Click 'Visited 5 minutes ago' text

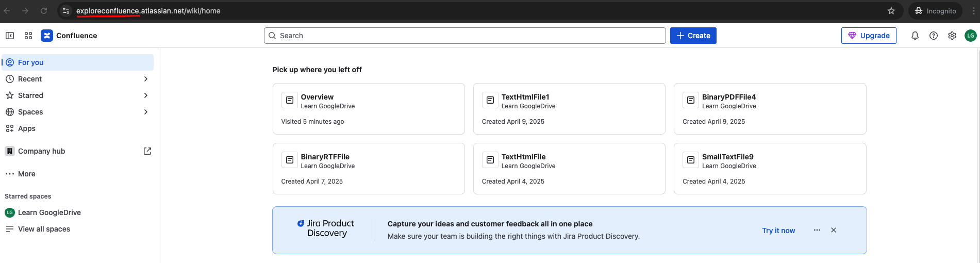312,122
